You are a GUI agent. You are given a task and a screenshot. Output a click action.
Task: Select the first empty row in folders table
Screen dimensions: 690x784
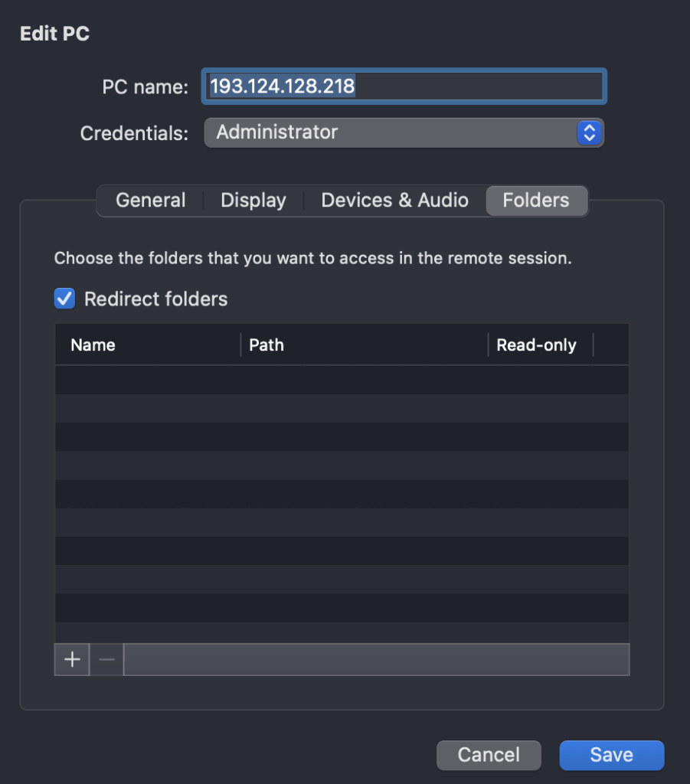click(342, 380)
